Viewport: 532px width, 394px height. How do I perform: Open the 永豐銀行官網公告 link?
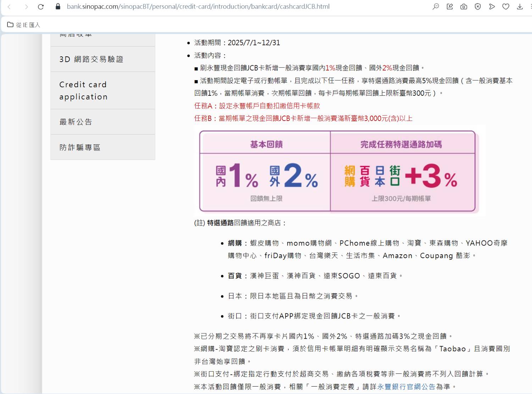coord(406,387)
